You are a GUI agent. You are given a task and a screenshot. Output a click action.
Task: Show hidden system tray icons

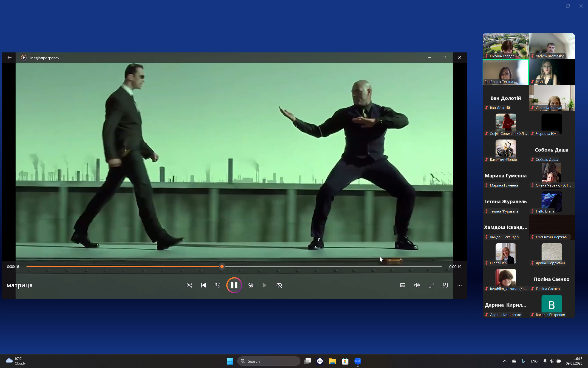click(505, 361)
